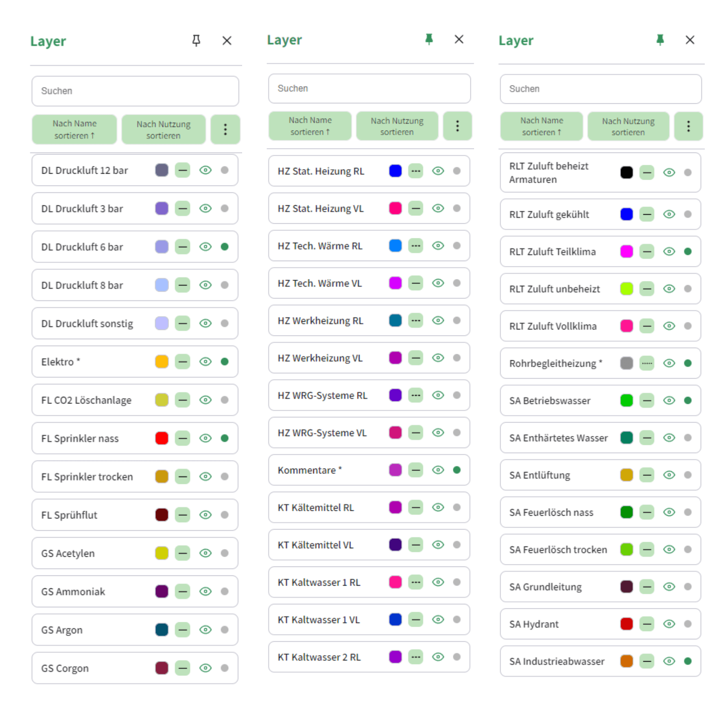Sort layers by name in the left panel
Screen dimensions: 728x706
coord(74,129)
